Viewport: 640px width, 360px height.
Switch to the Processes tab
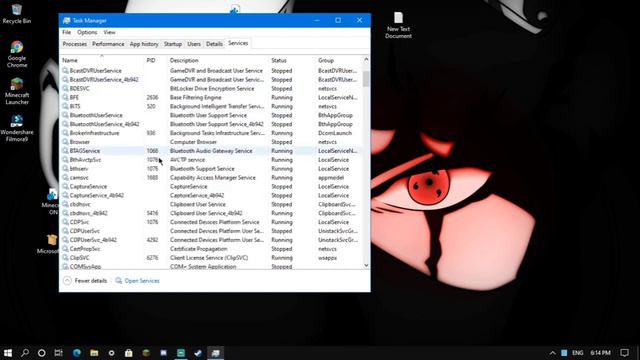coord(75,44)
